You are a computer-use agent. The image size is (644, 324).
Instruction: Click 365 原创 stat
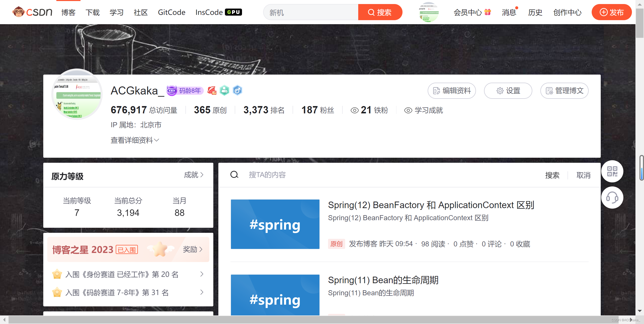click(x=210, y=110)
